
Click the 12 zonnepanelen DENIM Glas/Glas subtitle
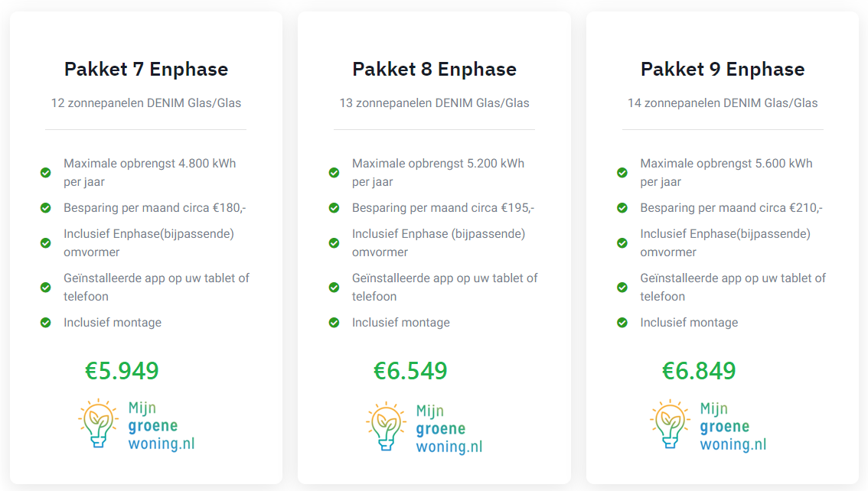click(x=146, y=102)
